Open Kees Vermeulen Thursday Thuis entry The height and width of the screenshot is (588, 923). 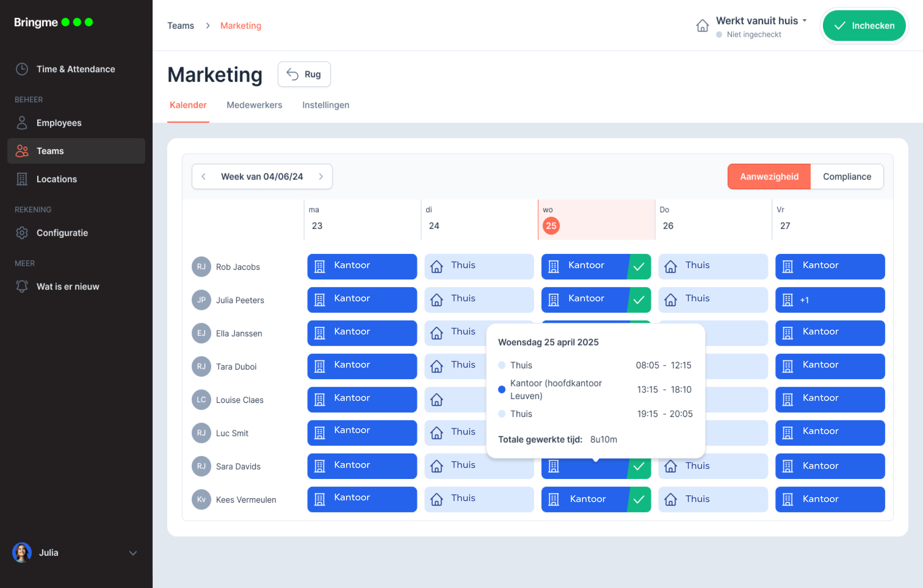point(713,500)
